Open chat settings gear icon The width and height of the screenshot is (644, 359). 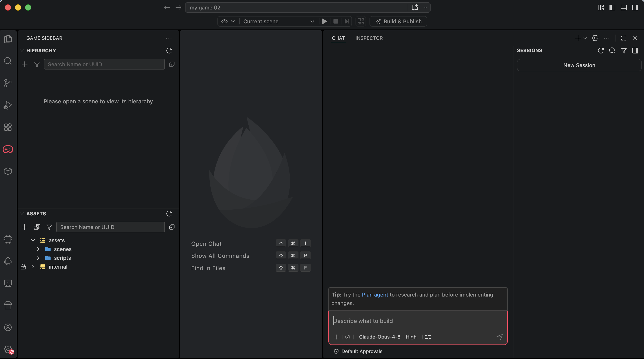[595, 38]
